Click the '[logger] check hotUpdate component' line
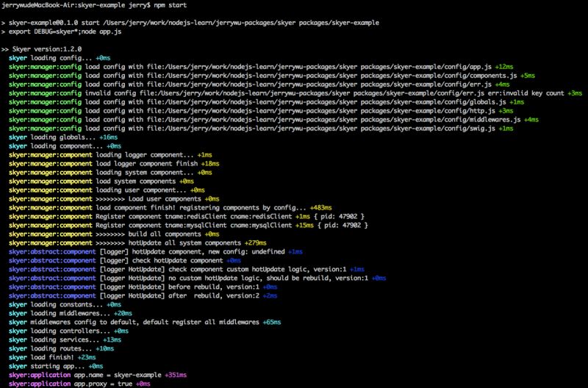This screenshot has height=388, width=588. coord(125,261)
